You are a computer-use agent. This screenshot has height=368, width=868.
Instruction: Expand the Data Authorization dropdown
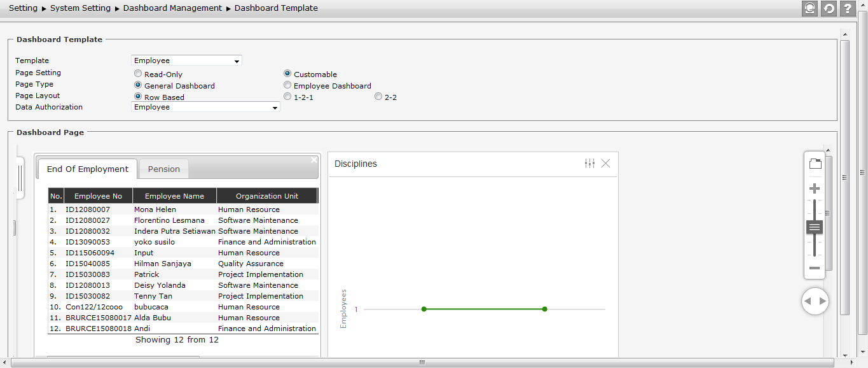tap(205, 108)
